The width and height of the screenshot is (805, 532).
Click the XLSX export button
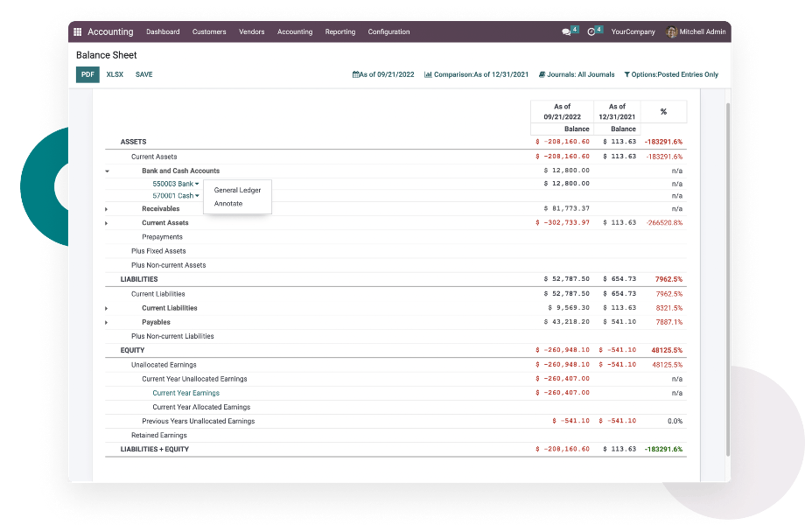[x=115, y=74]
